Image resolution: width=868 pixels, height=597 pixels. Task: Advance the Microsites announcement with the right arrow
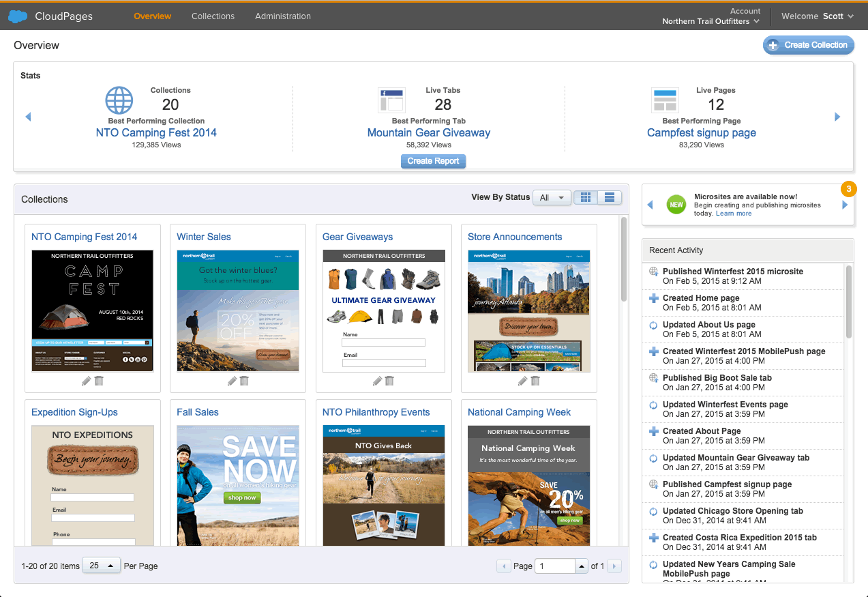tap(845, 205)
